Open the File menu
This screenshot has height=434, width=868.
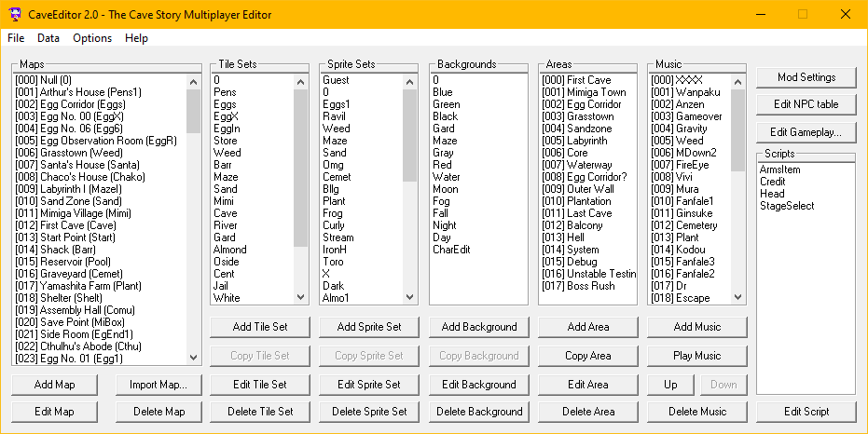point(16,37)
